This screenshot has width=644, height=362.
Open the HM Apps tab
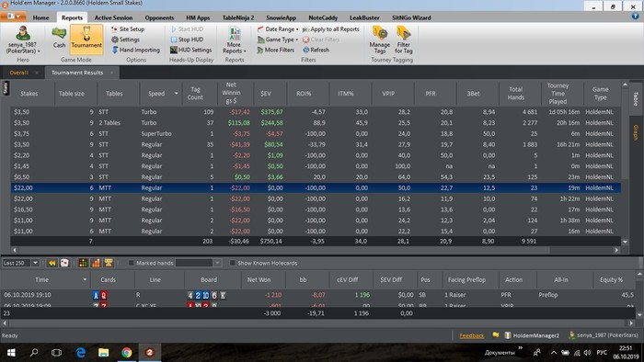pyautogui.click(x=198, y=17)
